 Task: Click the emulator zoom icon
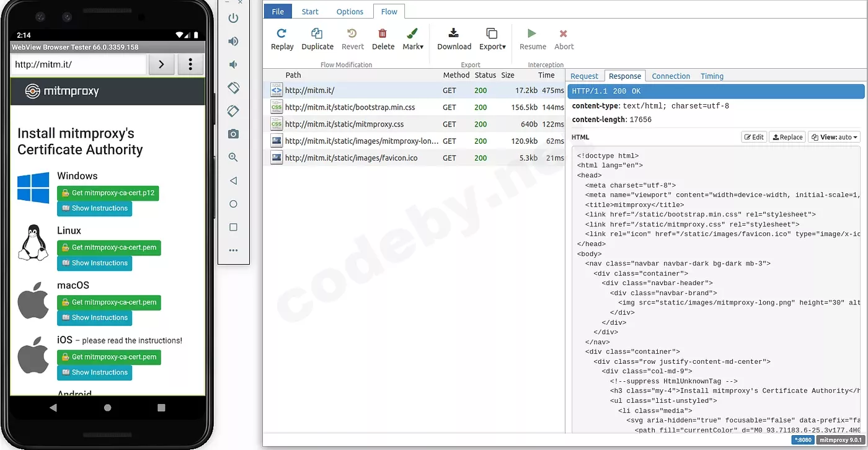[x=233, y=157]
